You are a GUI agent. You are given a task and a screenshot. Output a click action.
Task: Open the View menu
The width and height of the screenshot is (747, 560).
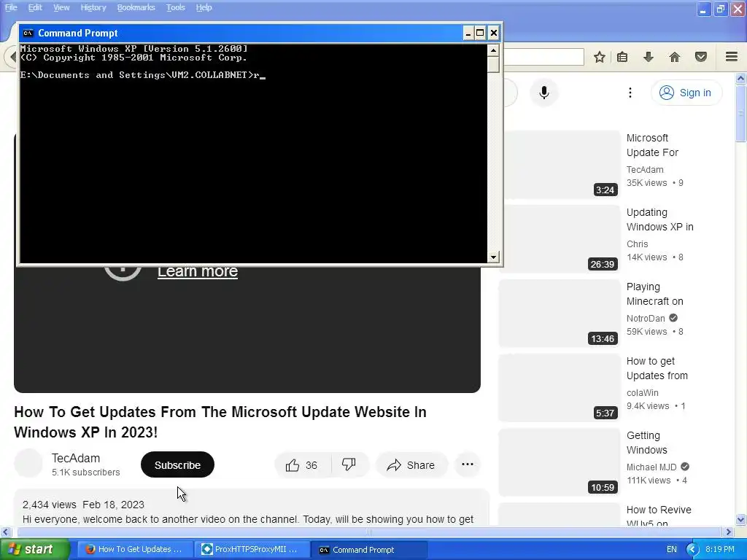pyautogui.click(x=61, y=7)
